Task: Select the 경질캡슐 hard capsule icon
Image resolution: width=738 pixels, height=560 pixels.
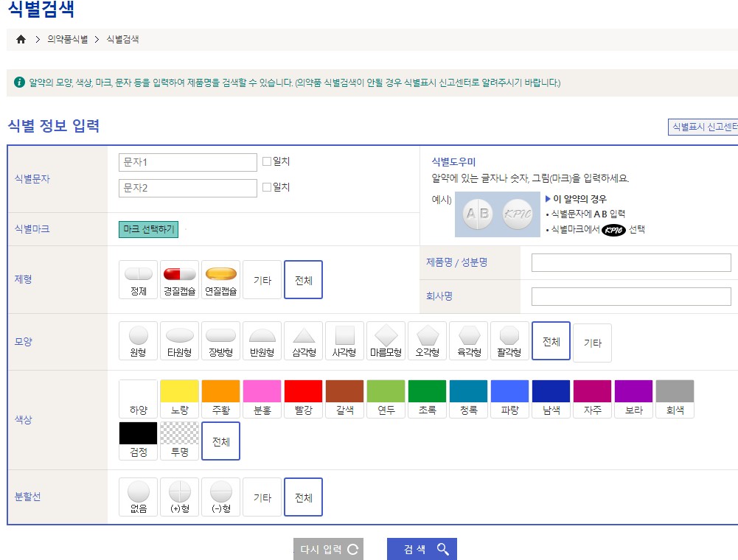Action: click(179, 279)
